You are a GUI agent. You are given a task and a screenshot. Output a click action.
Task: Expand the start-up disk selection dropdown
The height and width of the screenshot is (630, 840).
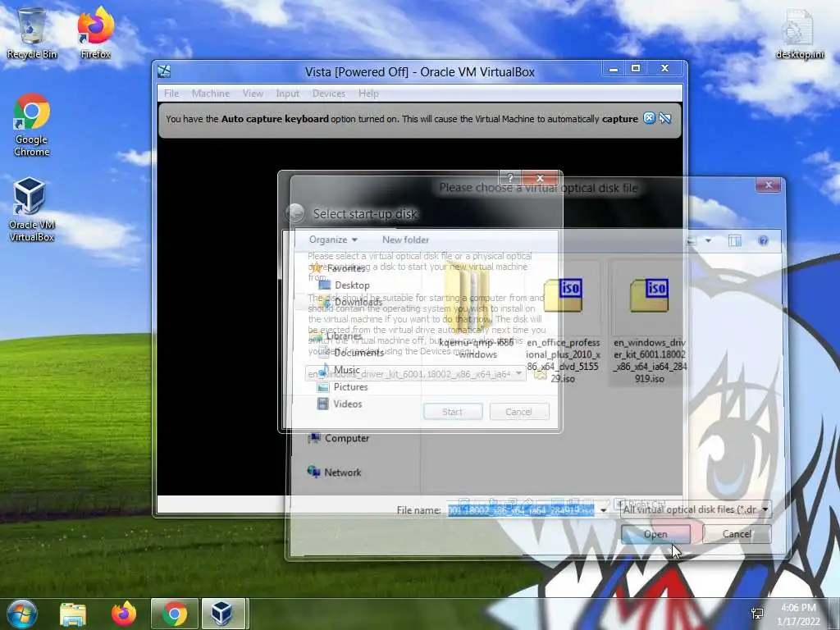pos(518,373)
